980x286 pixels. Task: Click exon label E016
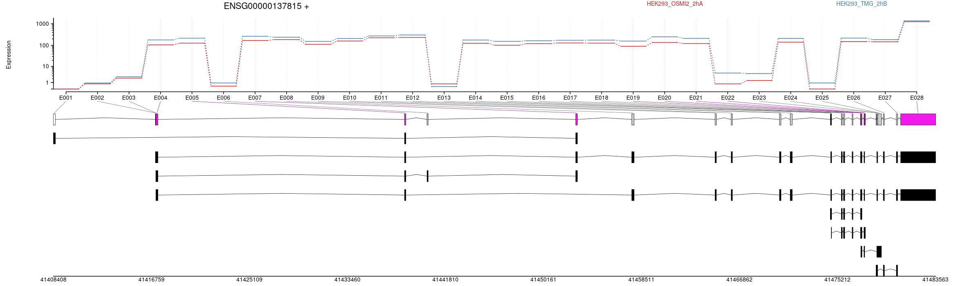(539, 98)
